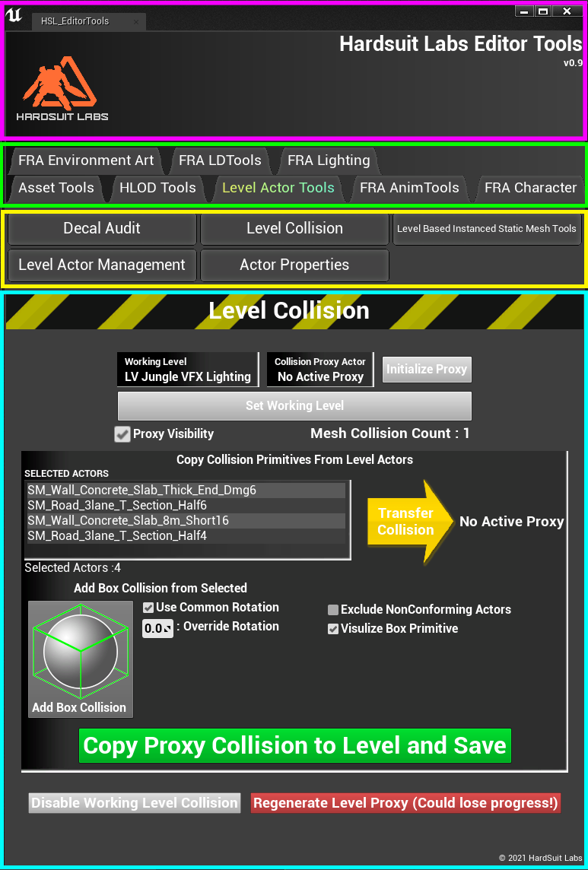Click the Override Rotation value field
588x870 pixels.
158,629
